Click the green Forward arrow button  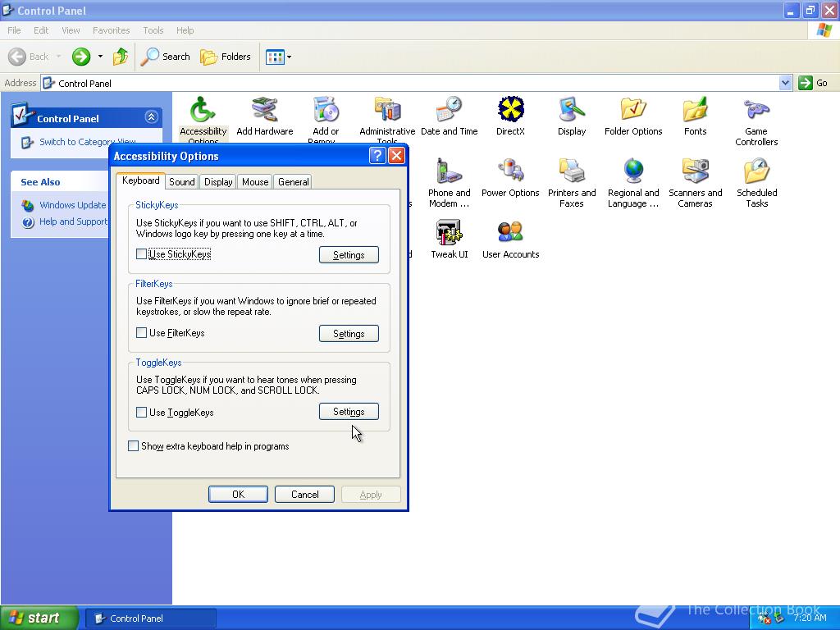click(x=81, y=57)
